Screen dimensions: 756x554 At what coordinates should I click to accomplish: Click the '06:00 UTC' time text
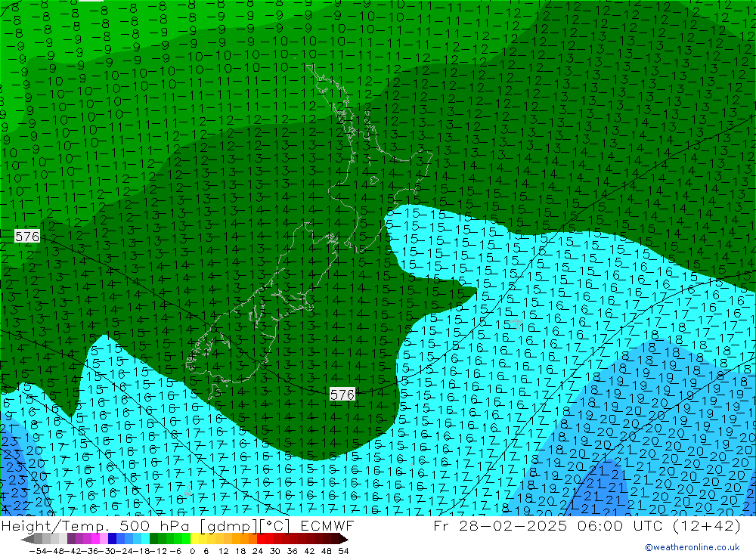[621, 525]
